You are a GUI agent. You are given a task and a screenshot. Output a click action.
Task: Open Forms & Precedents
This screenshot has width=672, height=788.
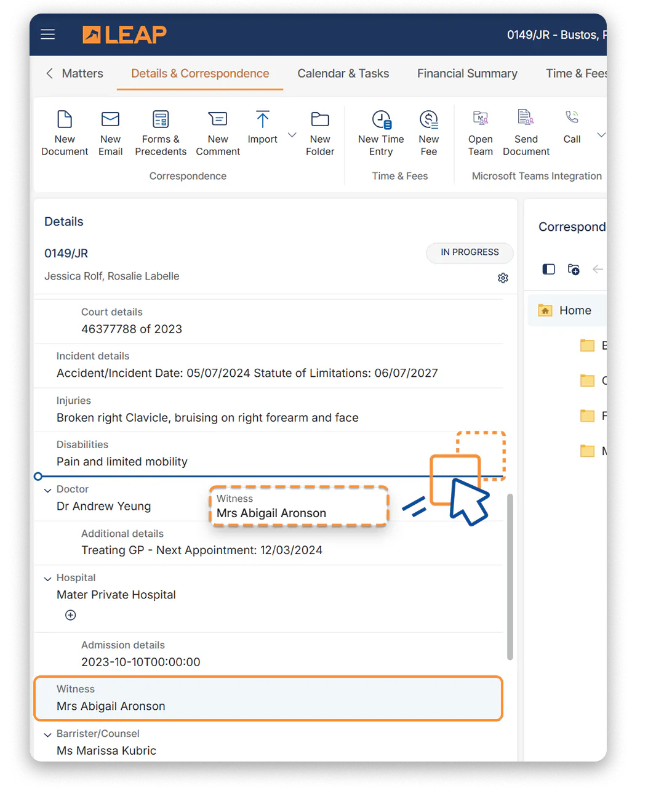(x=161, y=133)
